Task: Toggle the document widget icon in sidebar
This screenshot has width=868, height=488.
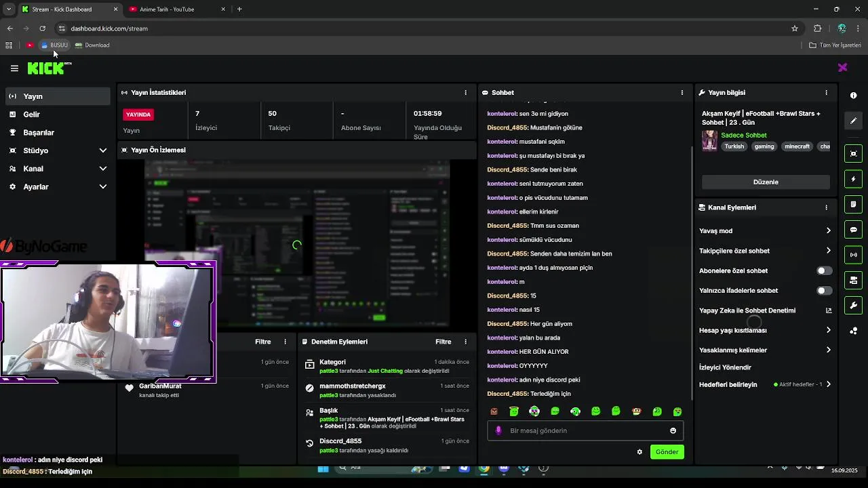Action: coord(853,205)
